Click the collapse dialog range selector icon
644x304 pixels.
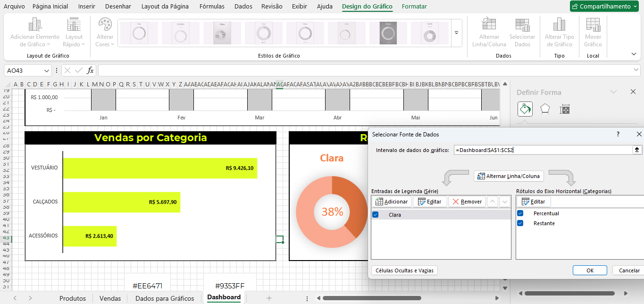[637, 150]
